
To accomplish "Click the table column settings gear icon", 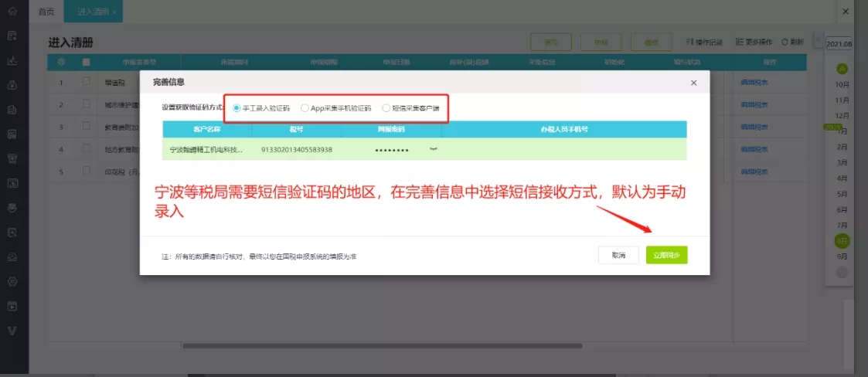I will tap(61, 62).
